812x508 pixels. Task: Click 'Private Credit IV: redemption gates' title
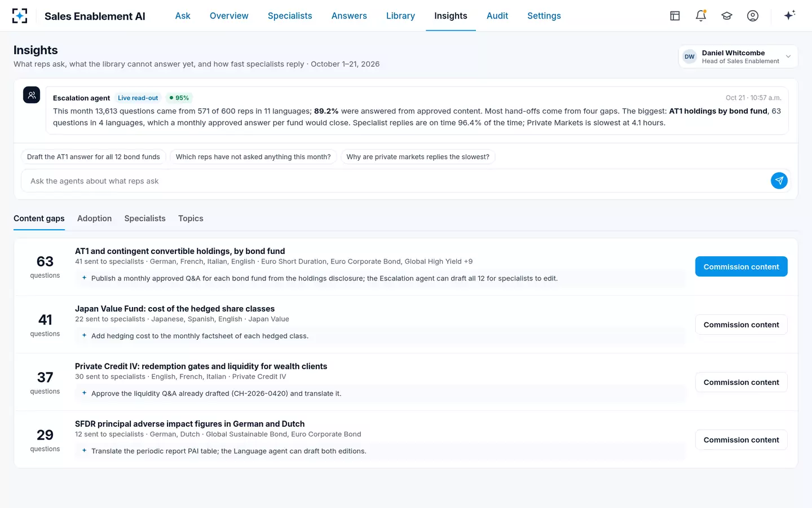click(x=201, y=366)
